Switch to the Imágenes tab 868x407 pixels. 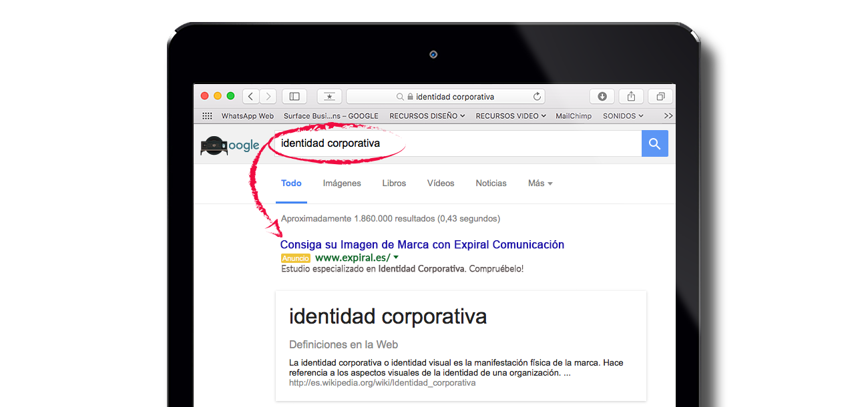tap(342, 183)
